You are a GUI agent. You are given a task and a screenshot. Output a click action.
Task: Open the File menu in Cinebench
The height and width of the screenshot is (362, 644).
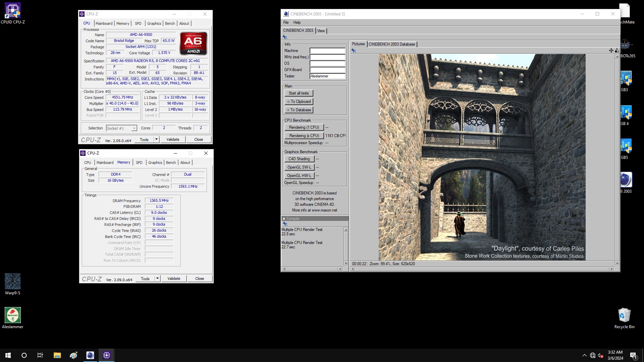click(286, 22)
